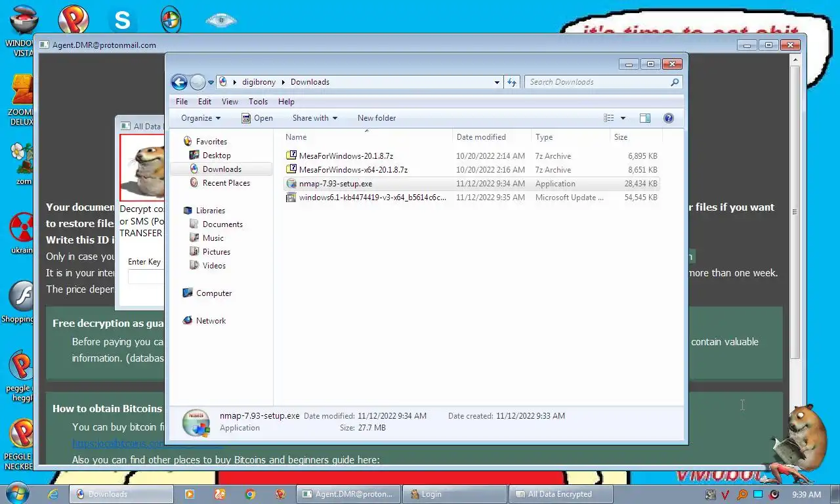Select Downloads in the navigation pane
840x504 pixels.
click(222, 169)
